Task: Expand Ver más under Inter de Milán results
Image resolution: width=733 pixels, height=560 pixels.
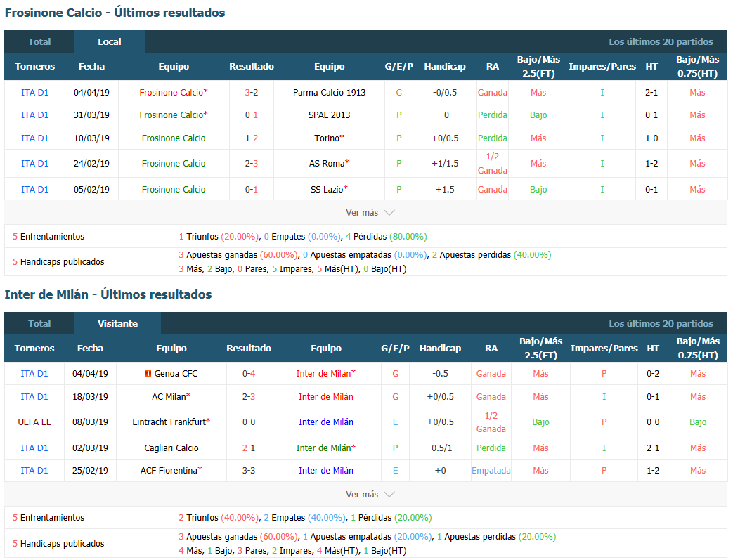Action: click(370, 495)
